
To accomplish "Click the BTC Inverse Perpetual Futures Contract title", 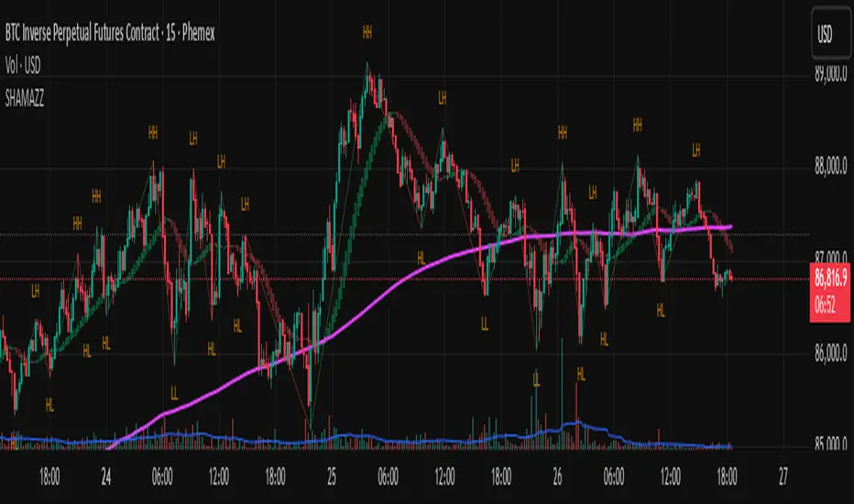I will pyautogui.click(x=110, y=33).
